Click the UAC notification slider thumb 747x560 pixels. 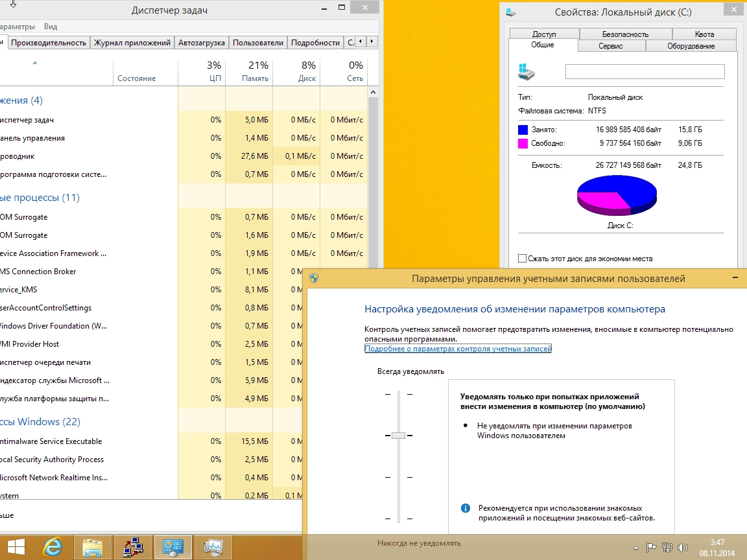(x=398, y=436)
